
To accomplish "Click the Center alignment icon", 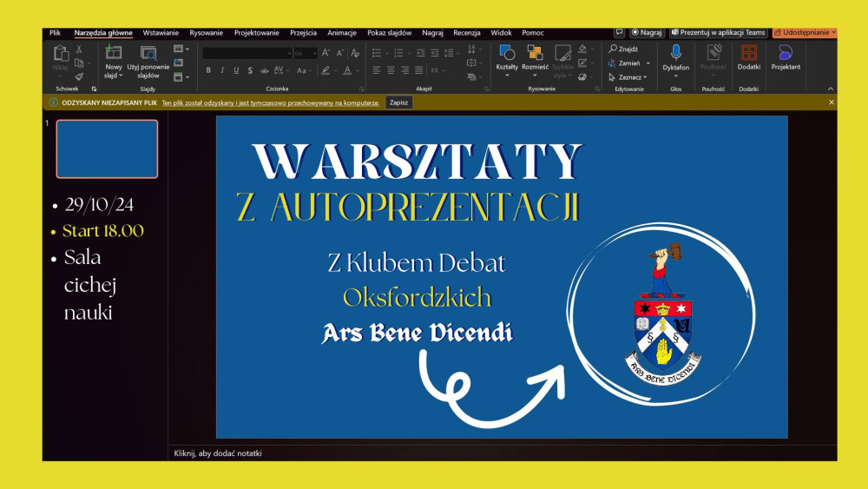I will (x=391, y=69).
